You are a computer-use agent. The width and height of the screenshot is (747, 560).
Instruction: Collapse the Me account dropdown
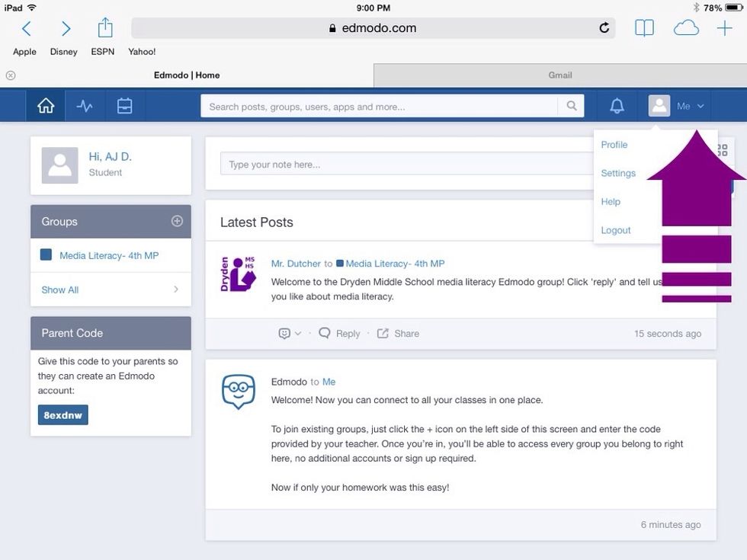(677, 107)
